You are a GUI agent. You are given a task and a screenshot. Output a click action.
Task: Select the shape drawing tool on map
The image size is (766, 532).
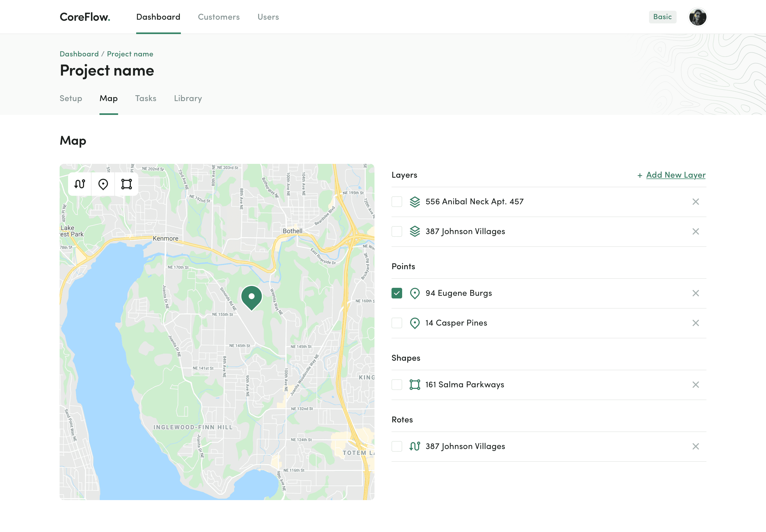point(127,184)
